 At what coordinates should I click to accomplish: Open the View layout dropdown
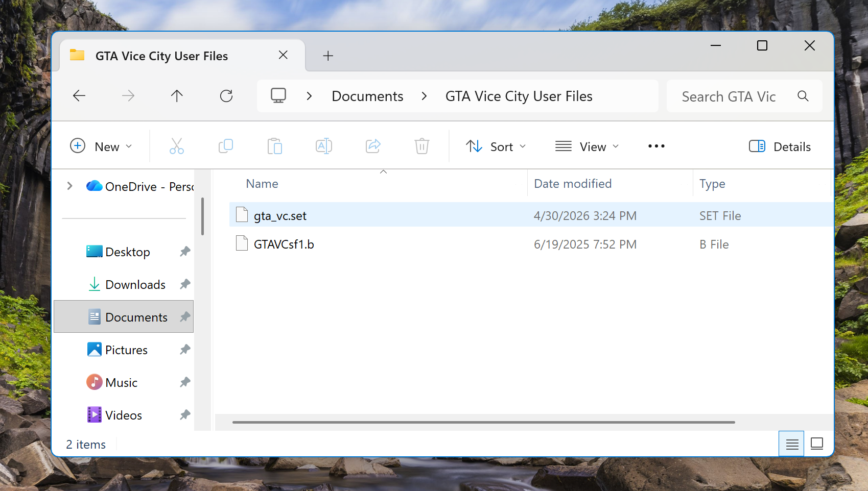587,146
